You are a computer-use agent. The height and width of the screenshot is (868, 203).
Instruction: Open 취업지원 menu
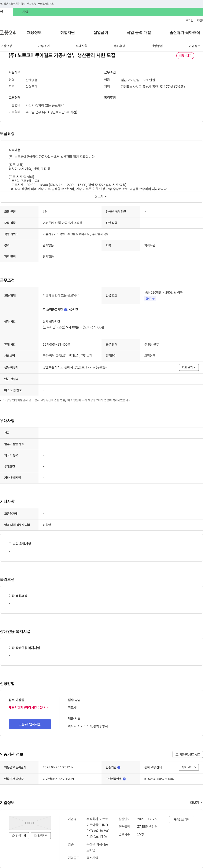pos(67,33)
